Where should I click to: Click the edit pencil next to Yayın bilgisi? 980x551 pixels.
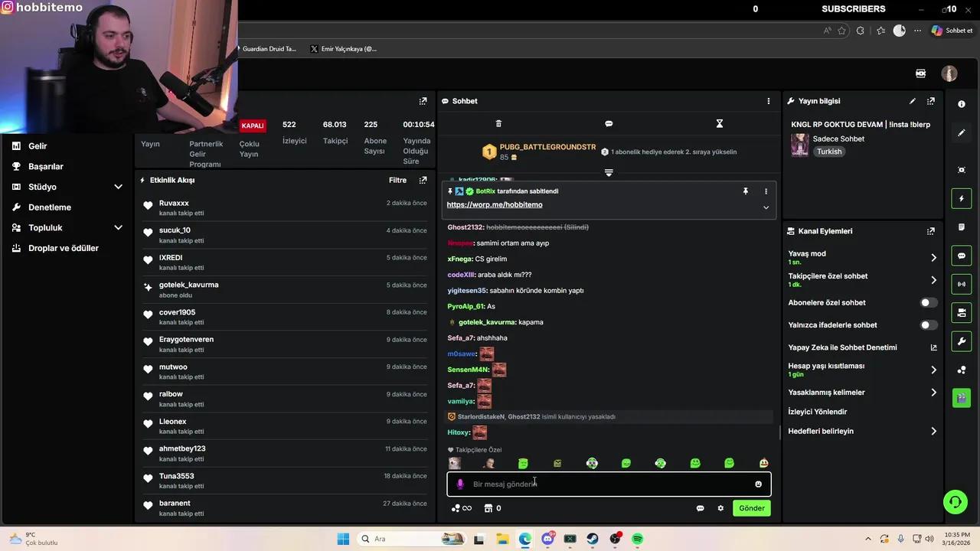click(x=912, y=100)
